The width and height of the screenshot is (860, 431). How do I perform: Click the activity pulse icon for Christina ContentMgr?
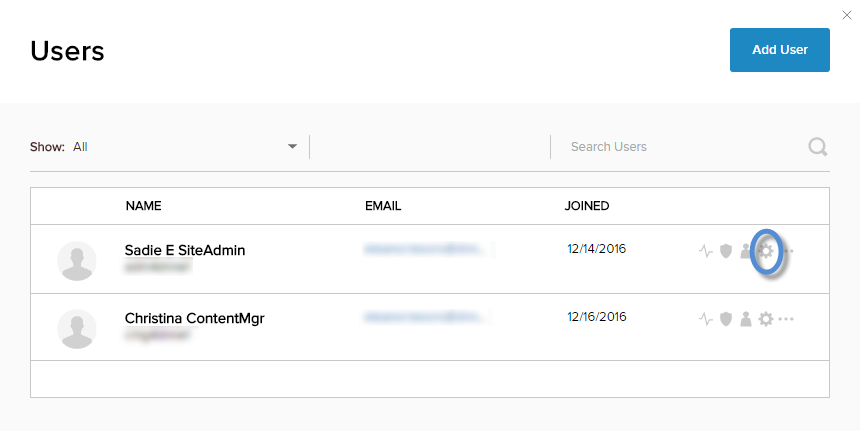pyautogui.click(x=706, y=319)
